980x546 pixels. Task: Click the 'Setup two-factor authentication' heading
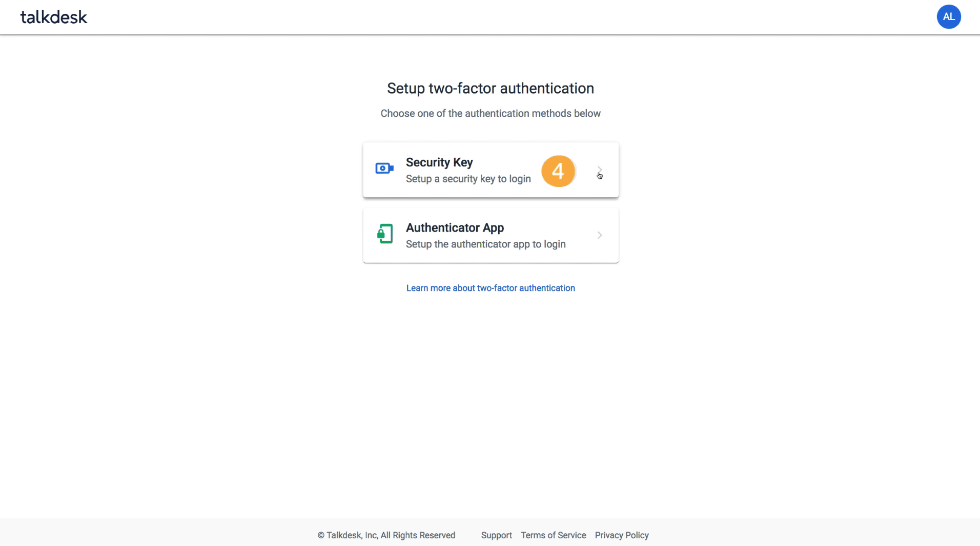[x=491, y=88]
